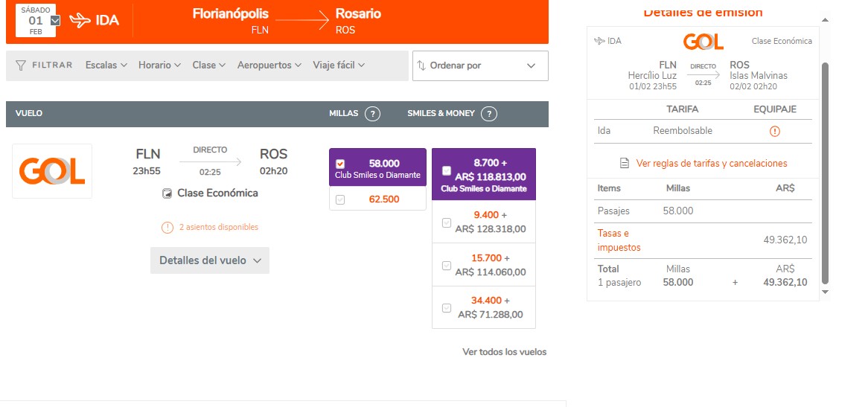Select the 8.700 + AR$ 118.813,00 fare checkbox

click(446, 170)
